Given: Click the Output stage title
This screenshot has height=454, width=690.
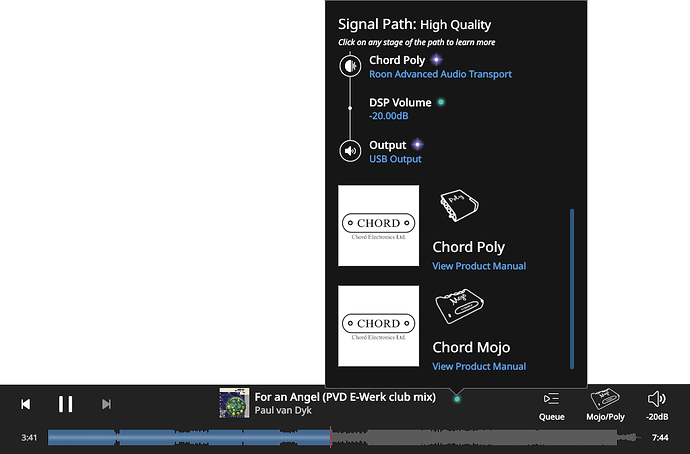Looking at the screenshot, I should [x=388, y=145].
